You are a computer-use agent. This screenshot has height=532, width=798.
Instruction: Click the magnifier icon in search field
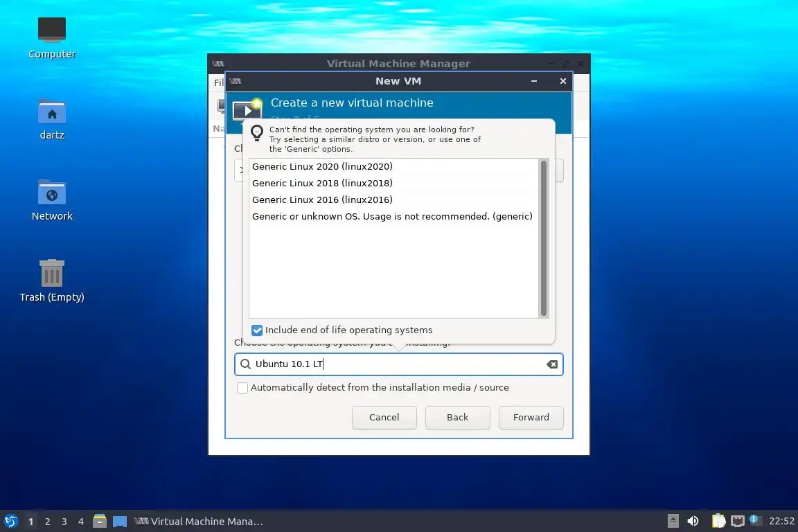(x=245, y=364)
